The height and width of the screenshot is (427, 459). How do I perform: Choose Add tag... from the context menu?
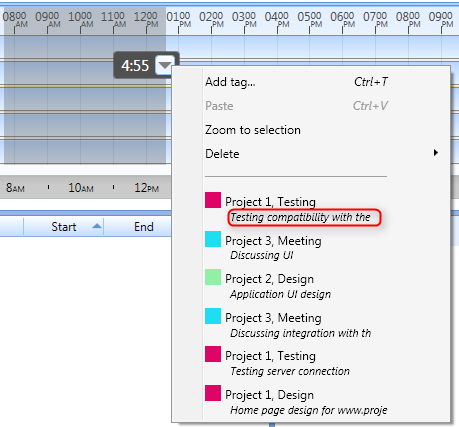tap(297, 82)
